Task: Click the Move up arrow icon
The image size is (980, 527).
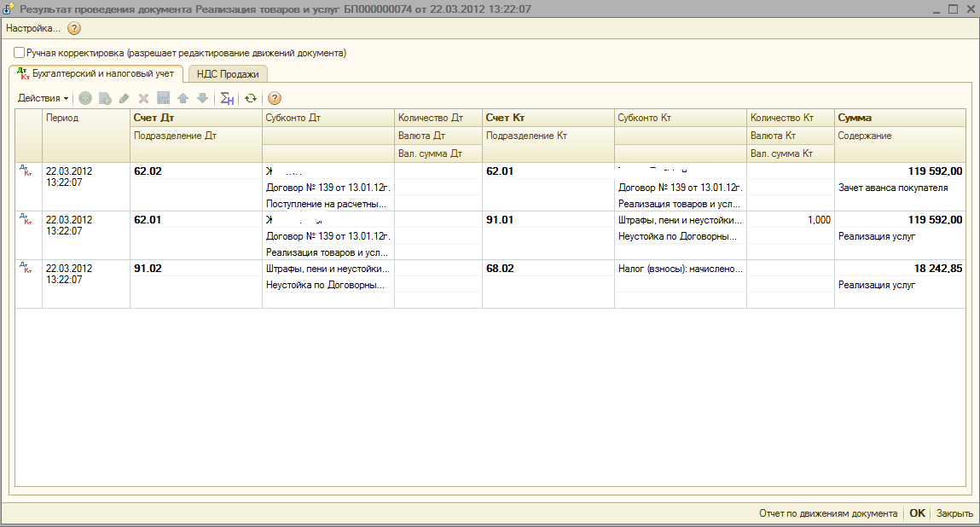Action: coord(183,98)
